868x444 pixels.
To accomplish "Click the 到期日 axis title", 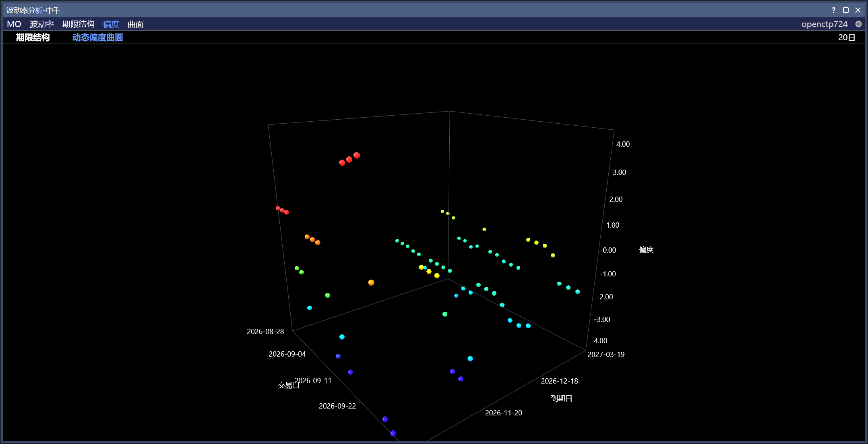I will 562,398.
